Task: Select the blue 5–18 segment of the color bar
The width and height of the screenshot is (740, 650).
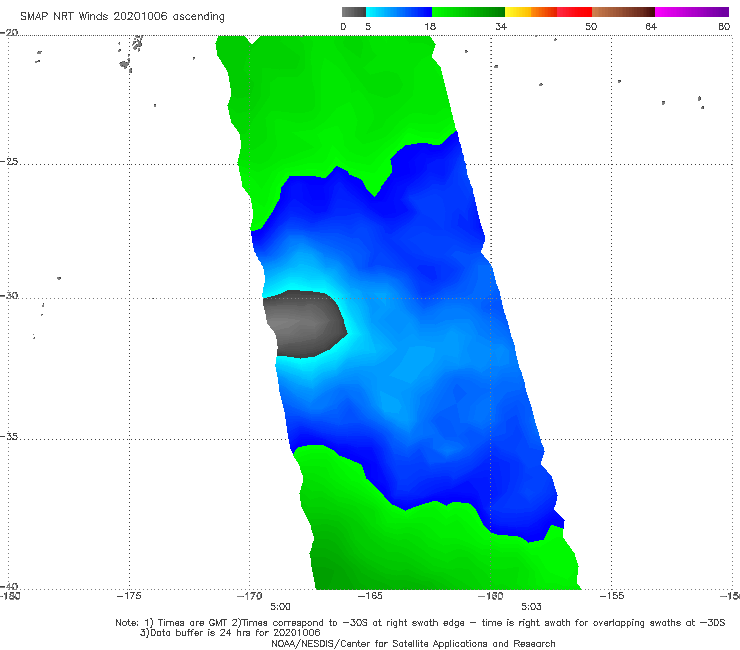Action: click(x=399, y=12)
